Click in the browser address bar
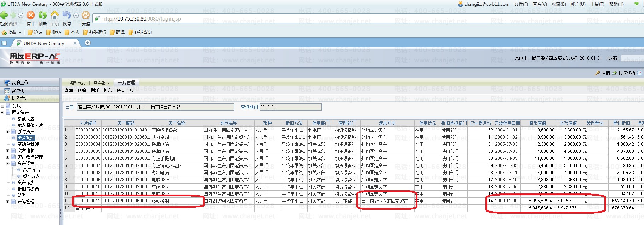644x225 pixels. [368, 18]
